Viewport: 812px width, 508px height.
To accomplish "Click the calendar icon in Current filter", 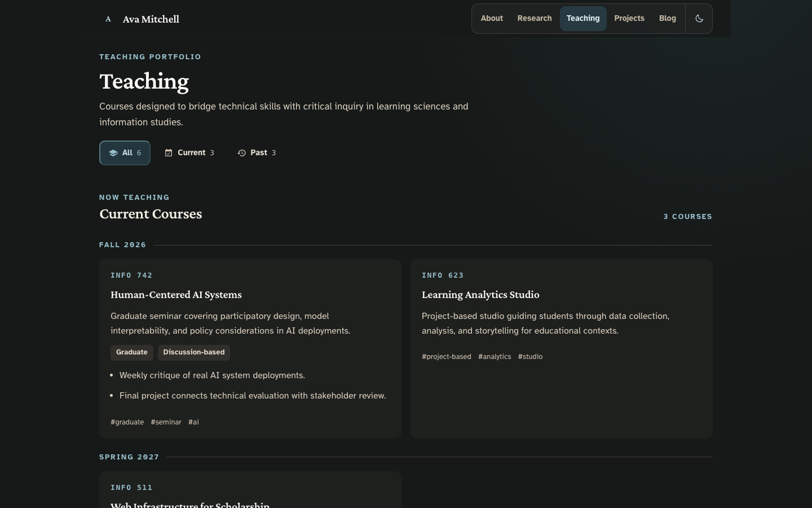I will tap(169, 153).
